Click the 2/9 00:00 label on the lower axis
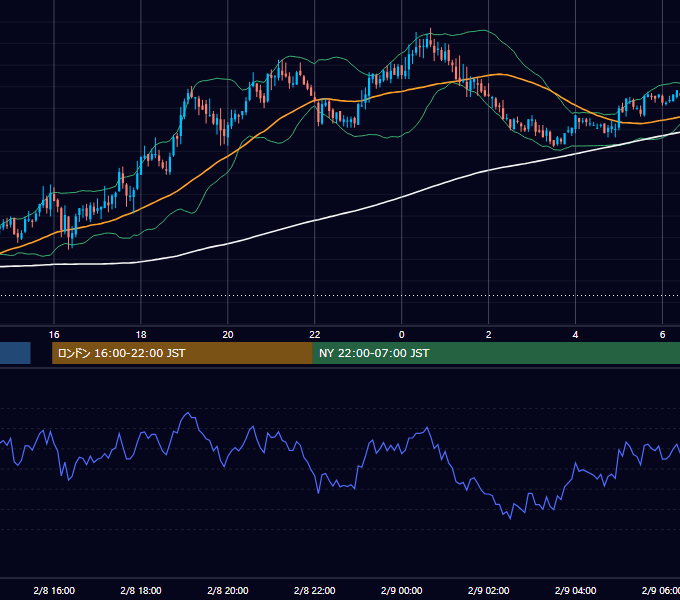The height and width of the screenshot is (600, 680). point(402,590)
